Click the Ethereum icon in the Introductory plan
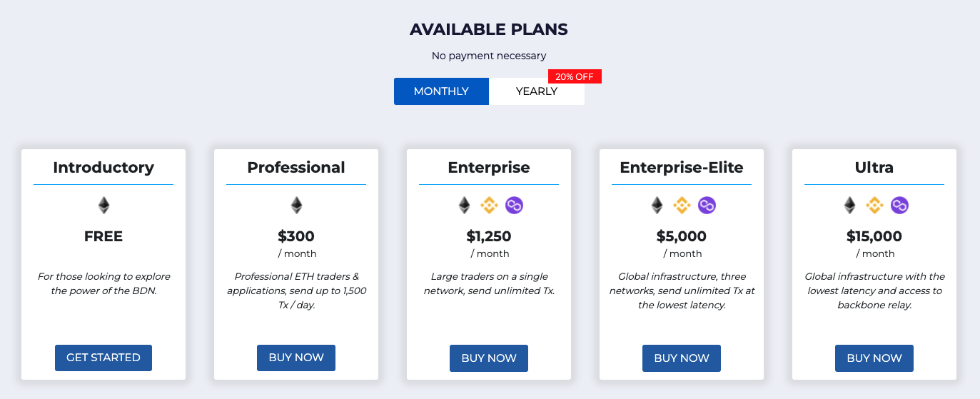Screen dimensions: 980x399 pyautogui.click(x=103, y=206)
